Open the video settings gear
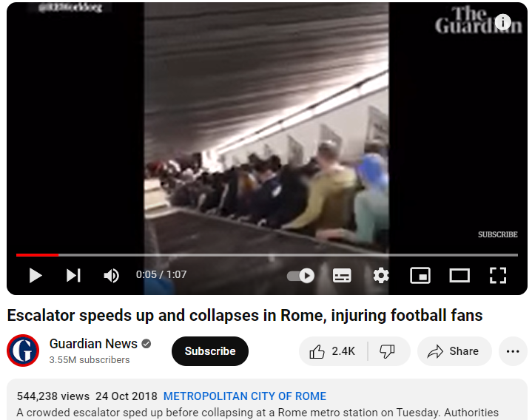This screenshot has height=420, width=532. (381, 275)
